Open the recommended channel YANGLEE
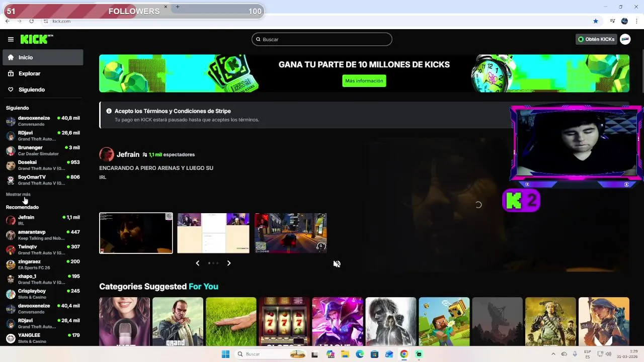 click(43, 338)
